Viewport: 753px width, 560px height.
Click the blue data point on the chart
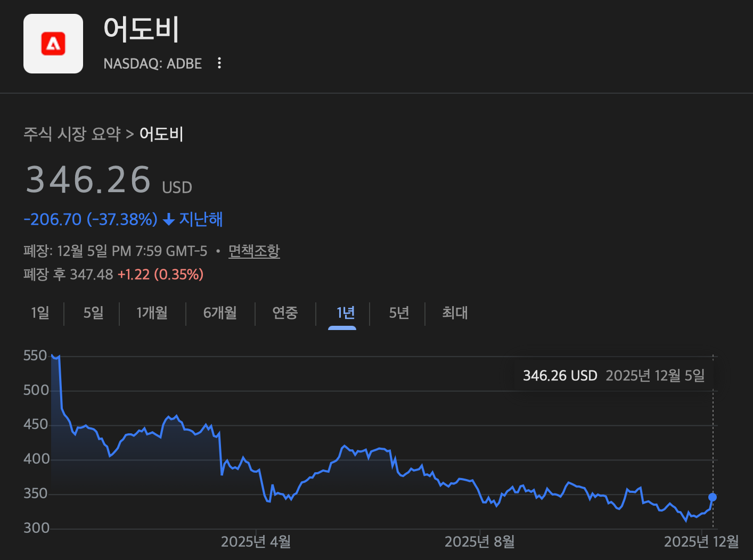(713, 497)
